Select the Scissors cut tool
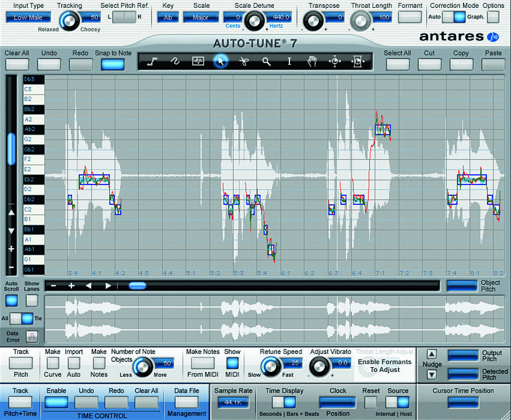 [x=243, y=61]
